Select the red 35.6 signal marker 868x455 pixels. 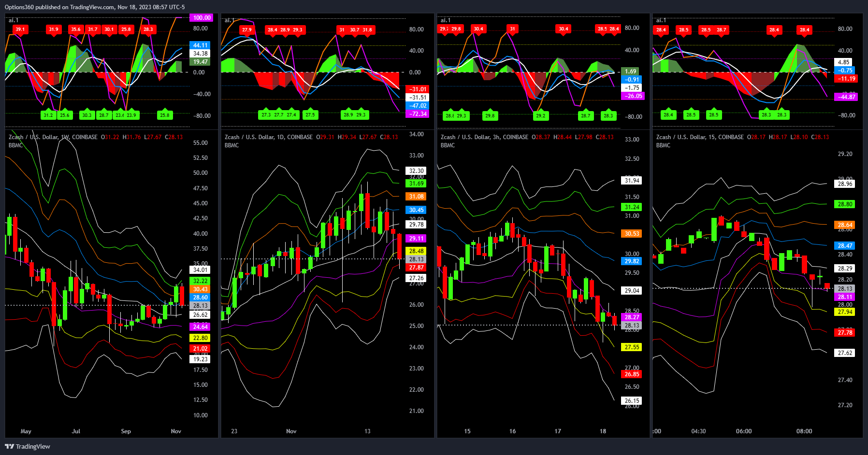click(76, 29)
